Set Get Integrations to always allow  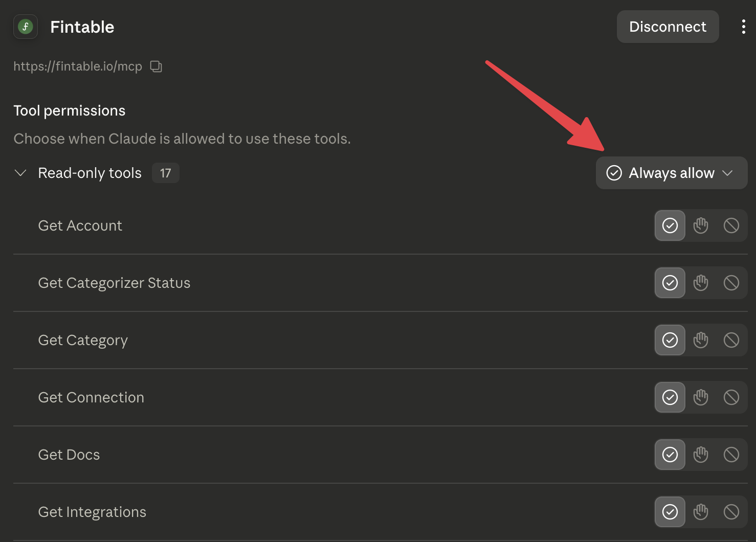click(670, 512)
